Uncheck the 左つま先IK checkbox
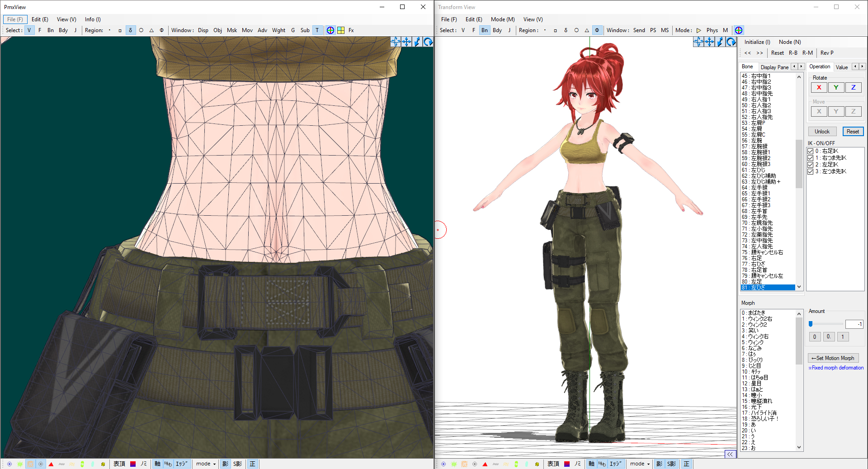The height and width of the screenshot is (469, 868). click(811, 171)
